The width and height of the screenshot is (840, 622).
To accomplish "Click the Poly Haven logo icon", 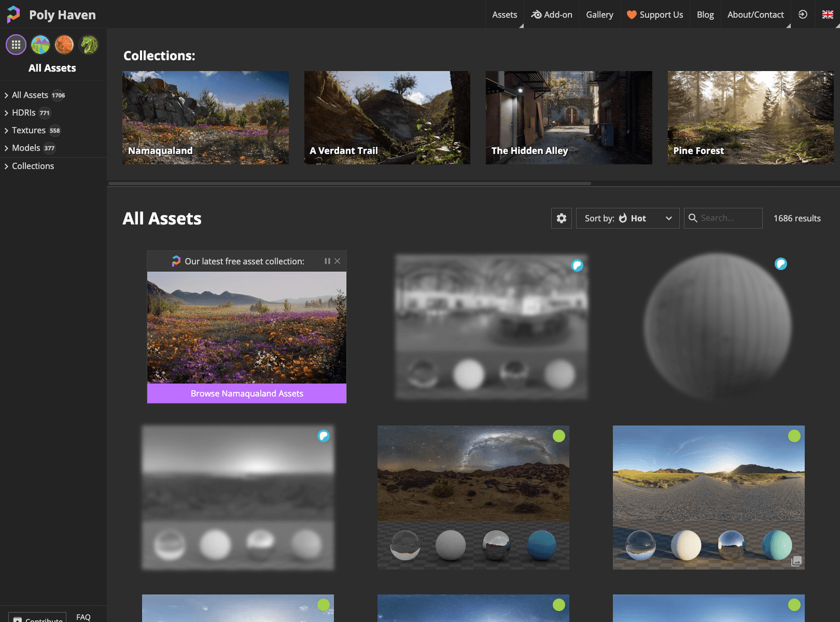I will (x=13, y=15).
